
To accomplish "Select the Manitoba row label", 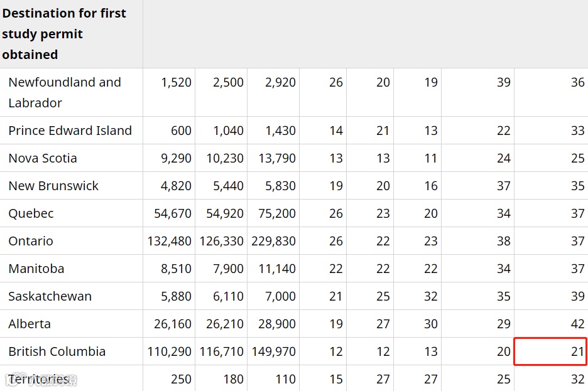I will (x=36, y=269).
